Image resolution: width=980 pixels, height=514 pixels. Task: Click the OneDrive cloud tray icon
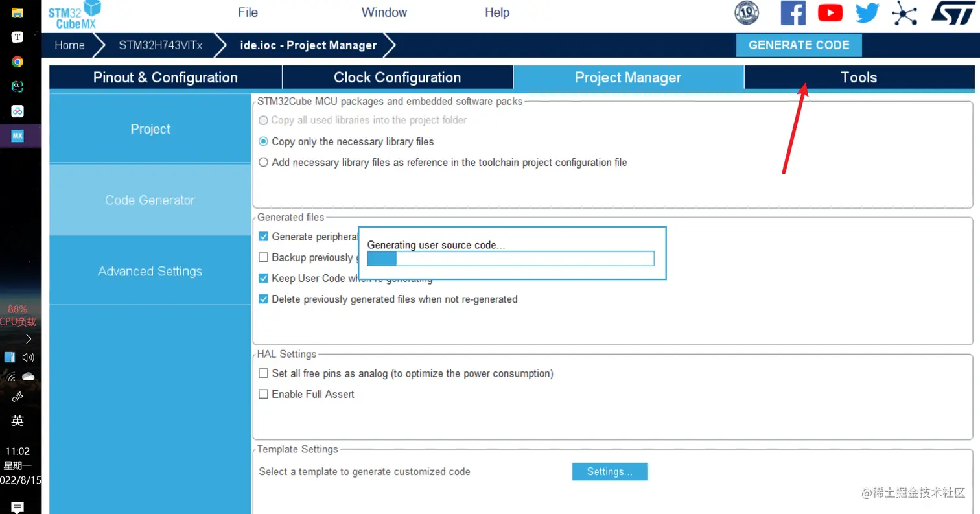(28, 377)
